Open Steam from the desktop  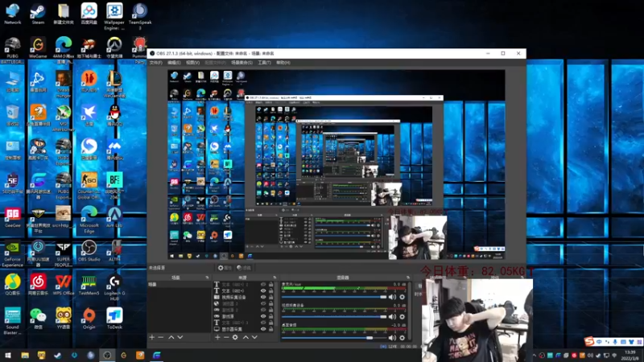38,14
